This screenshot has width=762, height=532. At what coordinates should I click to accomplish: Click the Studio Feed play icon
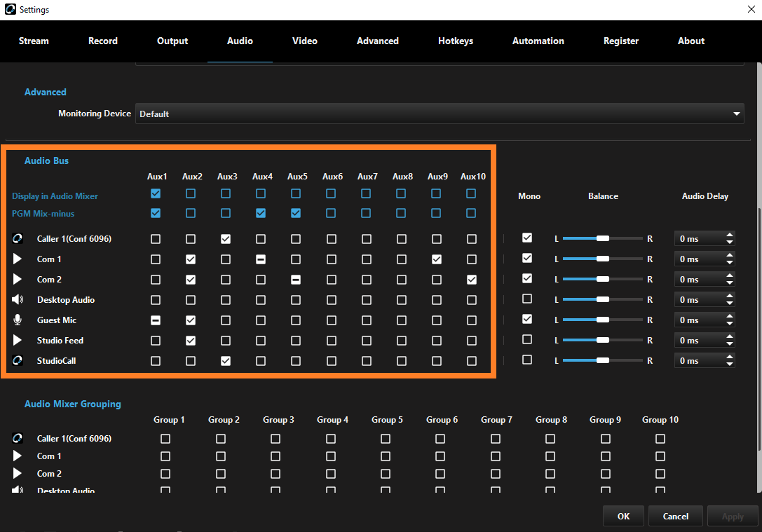(x=18, y=340)
